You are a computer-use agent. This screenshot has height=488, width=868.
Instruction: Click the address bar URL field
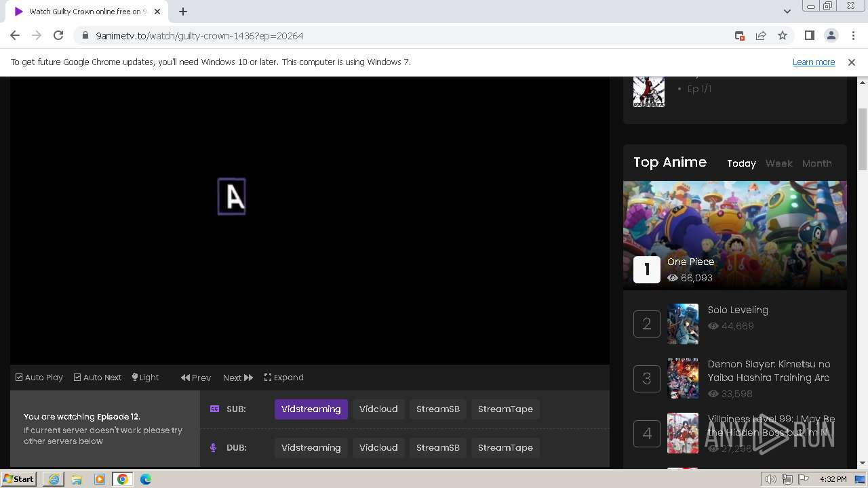(407, 36)
